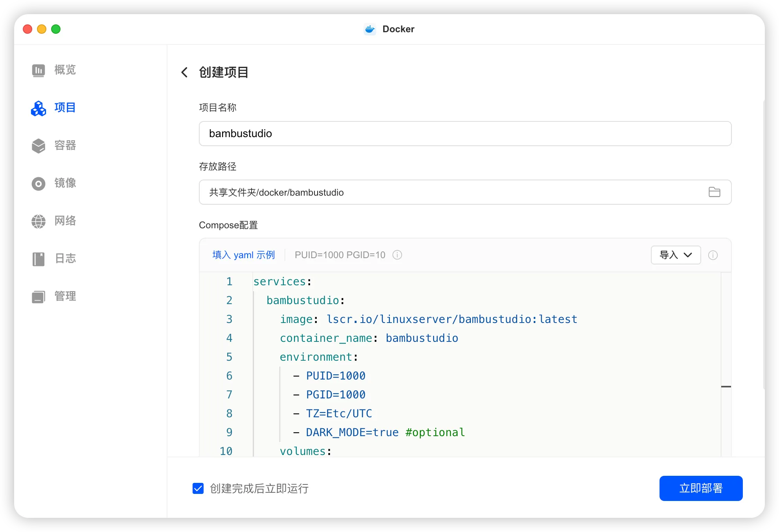Click the 'bambustudio:' service line 2
This screenshot has width=779, height=532.
[x=306, y=301]
